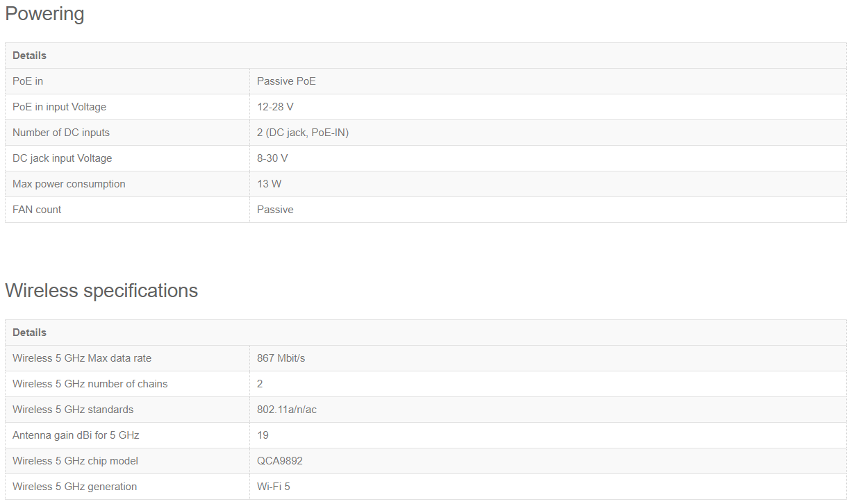Select the Number of DC inputs label

pos(61,133)
